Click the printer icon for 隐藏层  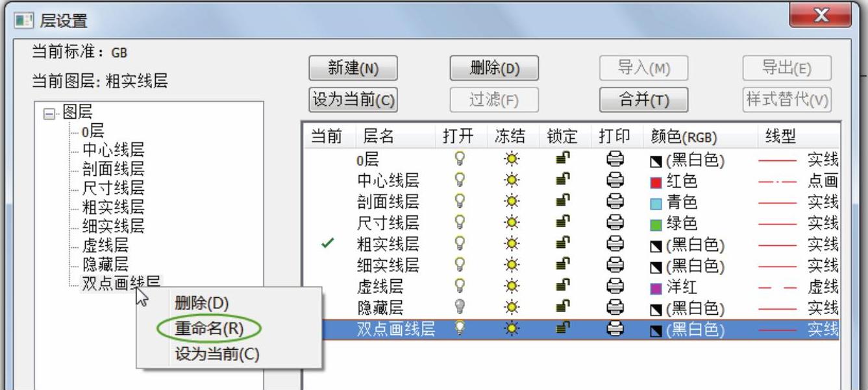tap(615, 308)
